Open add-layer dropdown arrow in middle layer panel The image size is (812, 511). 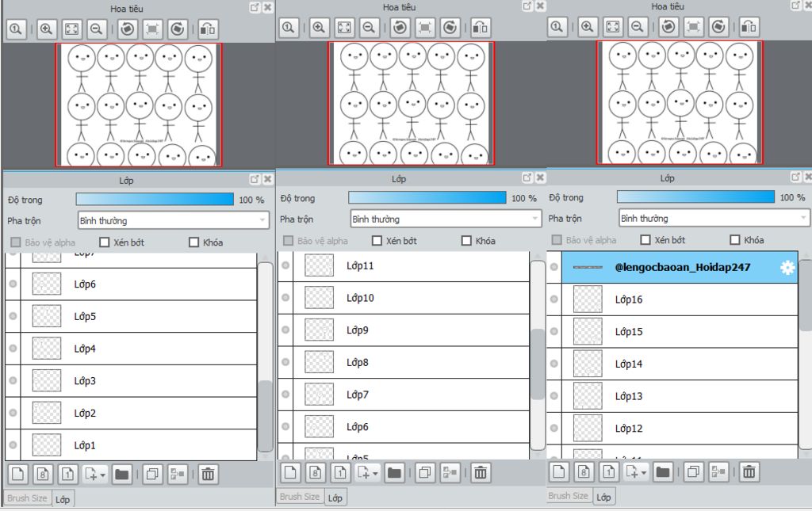coord(375,473)
